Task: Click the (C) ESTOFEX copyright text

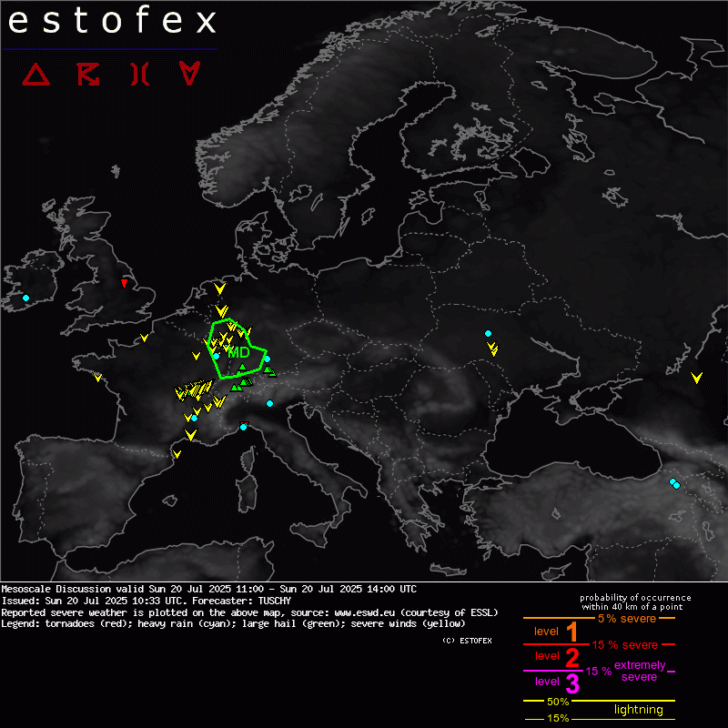Action: [467, 641]
